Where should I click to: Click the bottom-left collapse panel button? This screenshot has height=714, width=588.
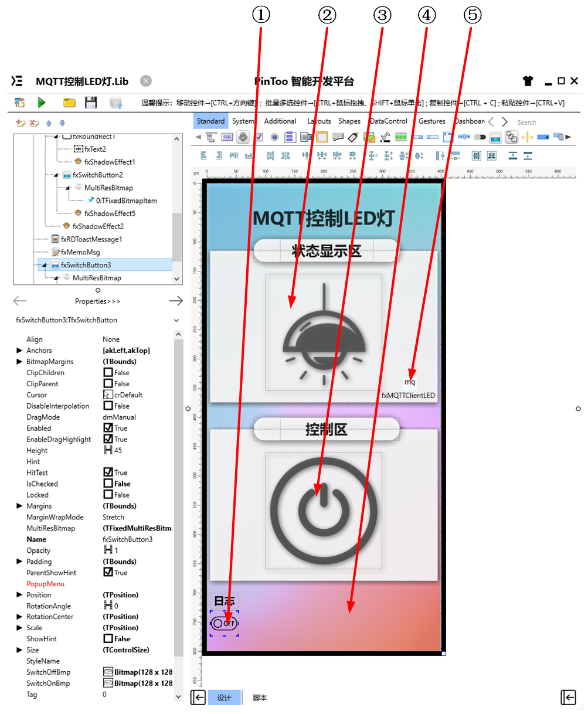[198, 698]
